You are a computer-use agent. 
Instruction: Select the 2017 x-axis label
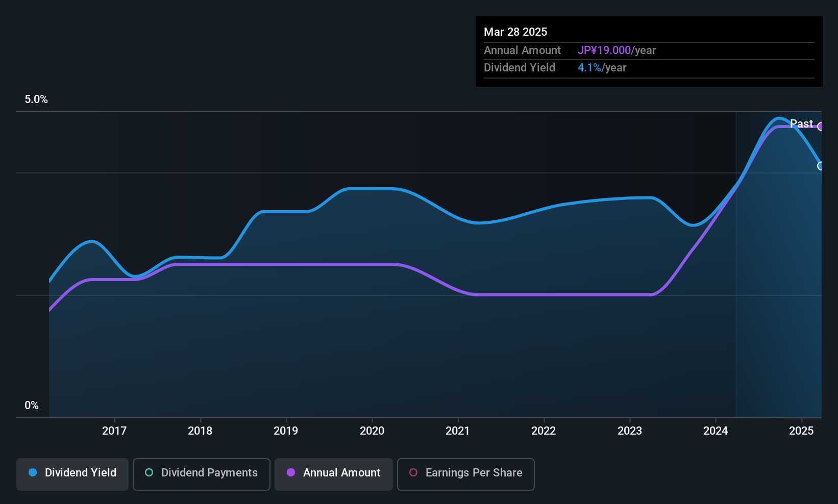(114, 431)
